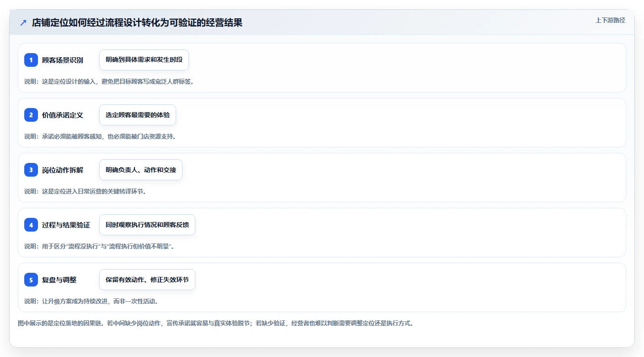Click the title 店铺定位如何经过流程设计转化为可验证的经营结果
This screenshot has height=357, width=644.
coord(137,23)
